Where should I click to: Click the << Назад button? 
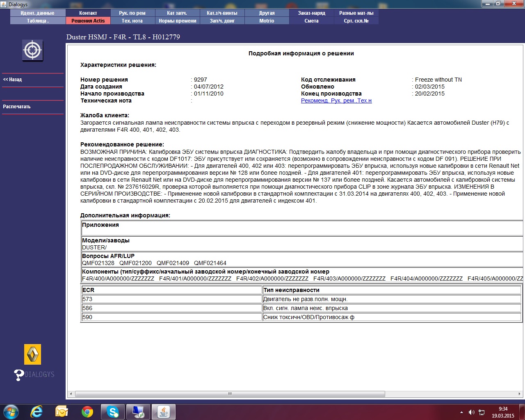pyautogui.click(x=13, y=80)
